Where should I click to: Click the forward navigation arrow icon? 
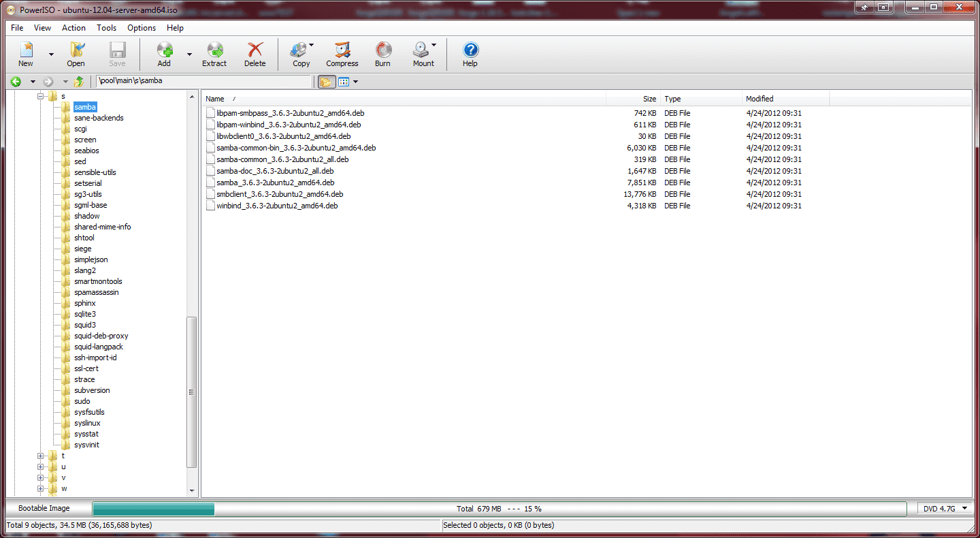click(x=48, y=82)
